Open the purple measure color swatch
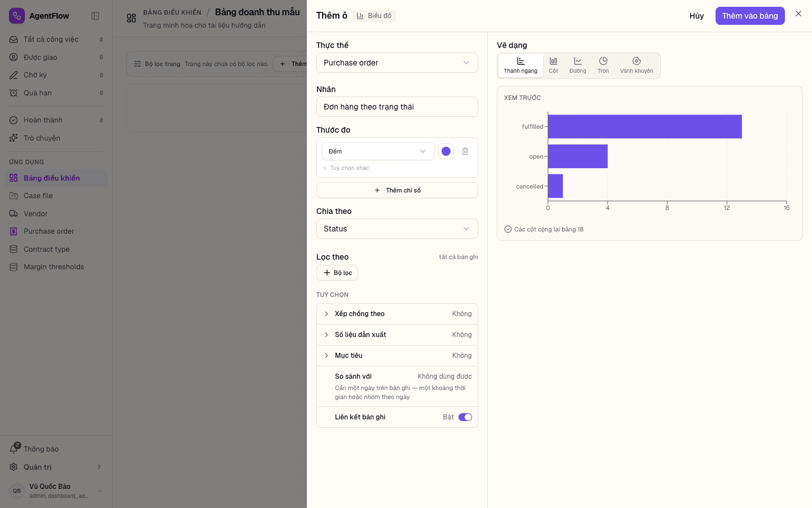The height and width of the screenshot is (508, 812). pyautogui.click(x=446, y=151)
